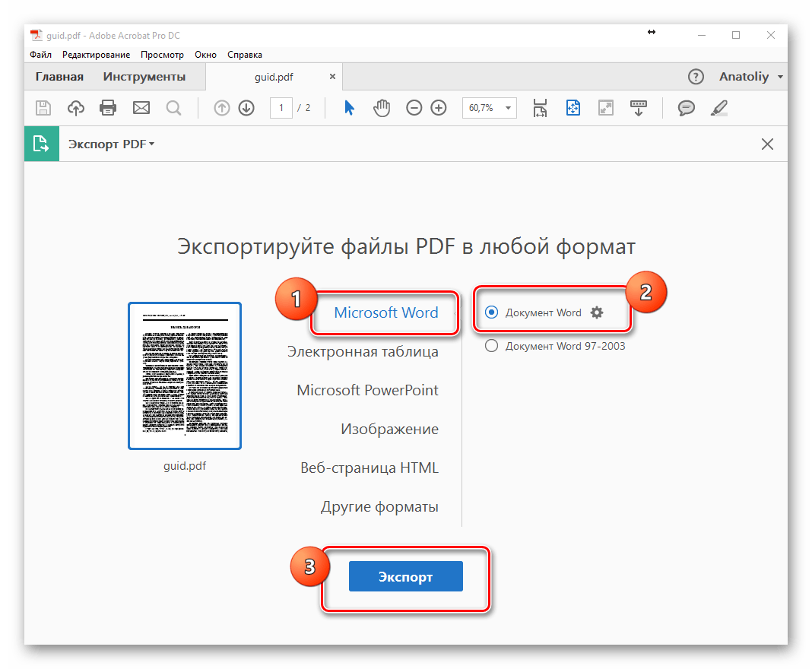This screenshot has height=669, width=812.
Task: Click the Save file icon in toolbar
Action: [x=43, y=108]
